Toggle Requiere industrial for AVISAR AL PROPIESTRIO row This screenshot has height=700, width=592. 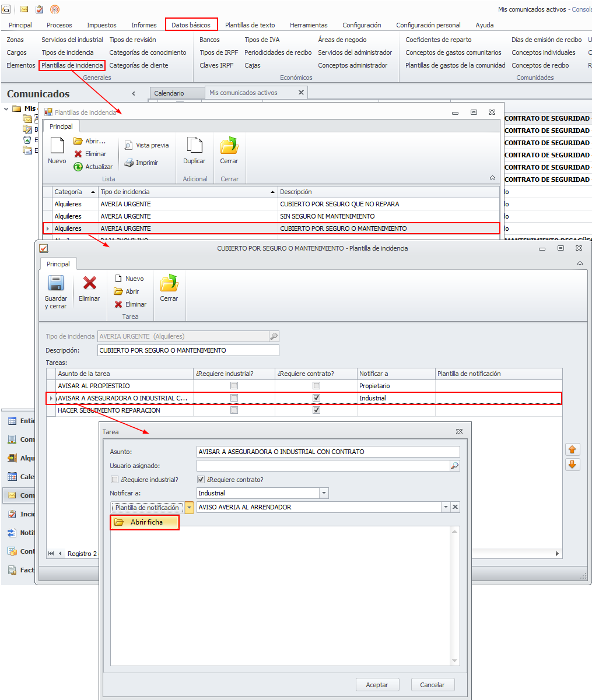[234, 386]
